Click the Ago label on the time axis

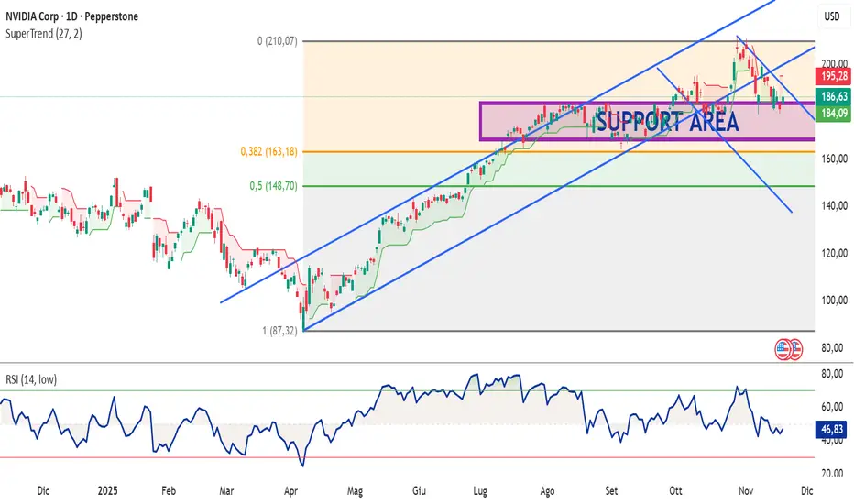point(547,491)
